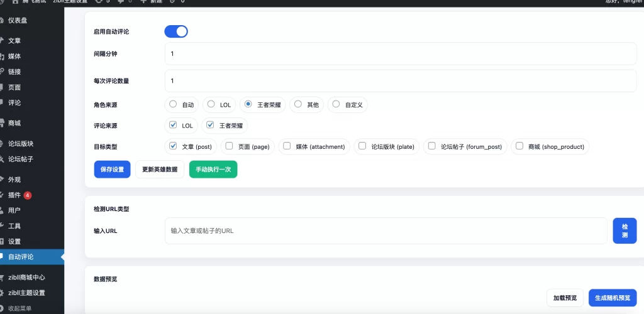Viewport: 644px width, 314px height.
Task: Turn off the 启用自动评论 switch
Action: (x=176, y=31)
